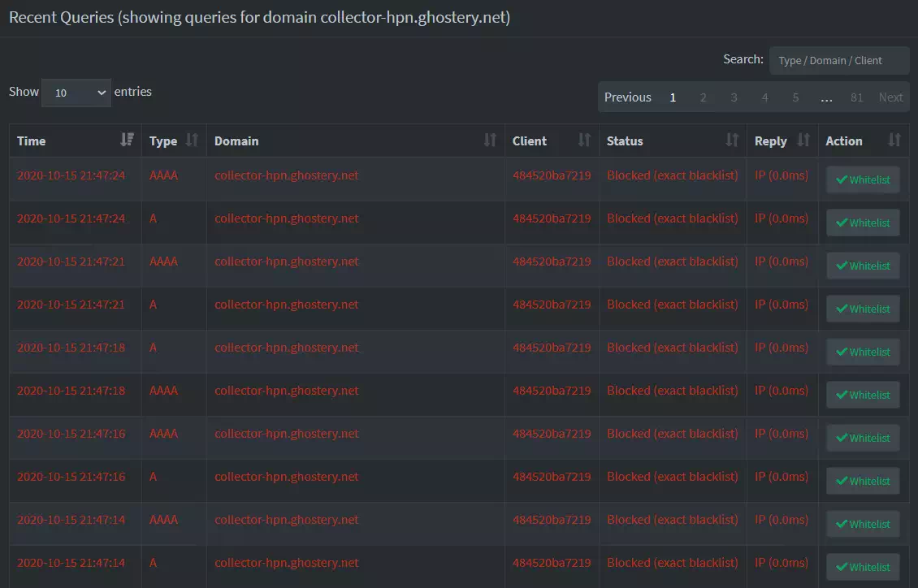
Task: Click domain link in 21:47:21 A row
Action: coord(286,305)
